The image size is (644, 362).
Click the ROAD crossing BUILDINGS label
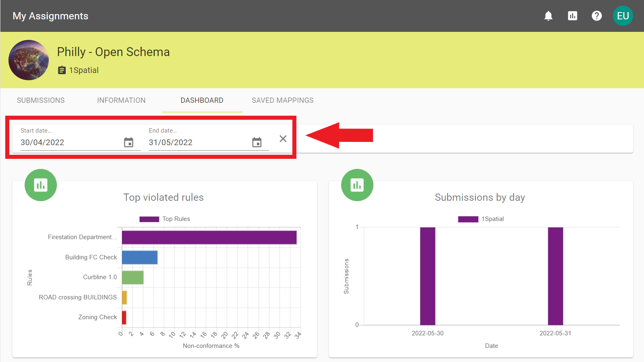78,297
